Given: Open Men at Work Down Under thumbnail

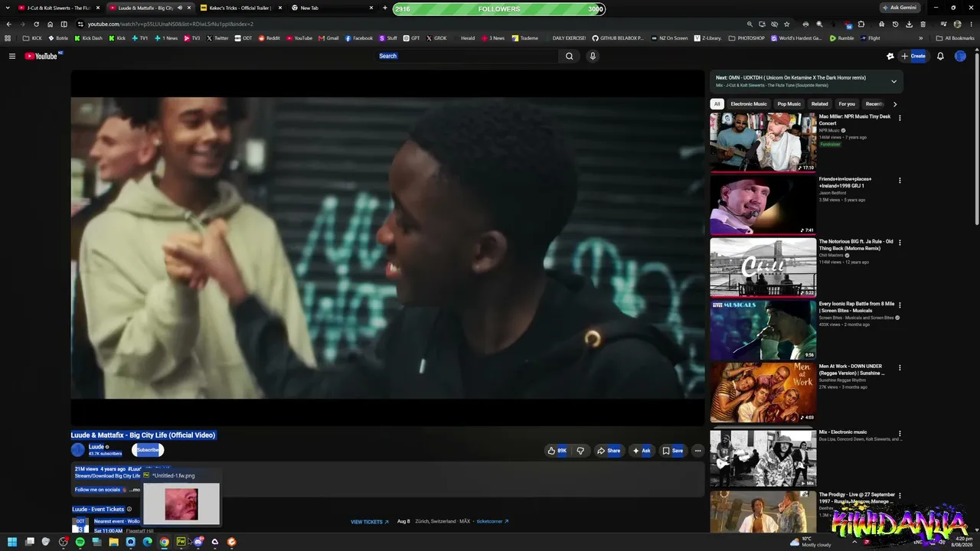Looking at the screenshot, I should pos(763,393).
